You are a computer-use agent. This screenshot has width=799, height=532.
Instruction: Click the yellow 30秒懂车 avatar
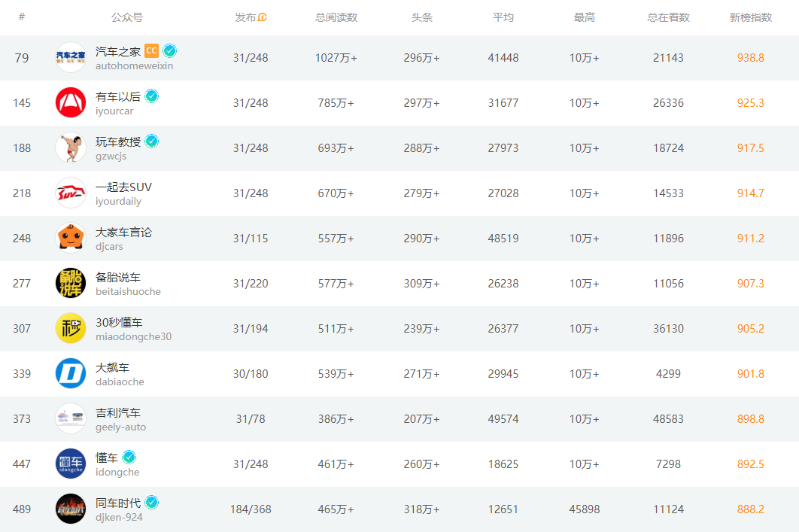[x=71, y=329]
